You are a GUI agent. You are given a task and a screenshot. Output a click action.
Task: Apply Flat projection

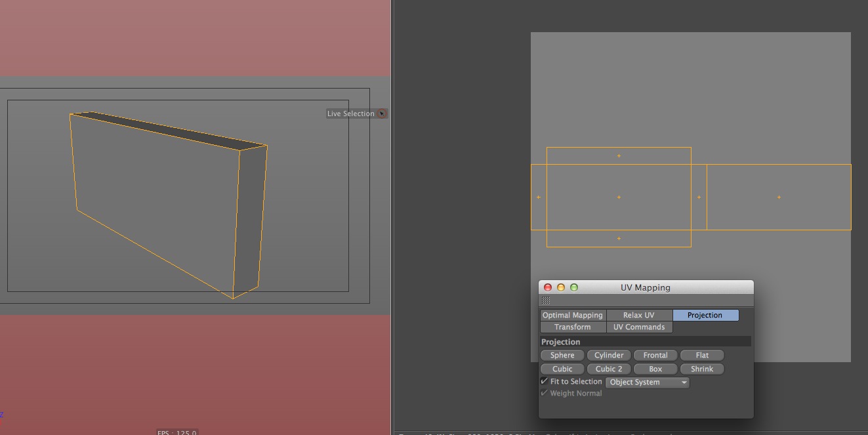(x=702, y=356)
